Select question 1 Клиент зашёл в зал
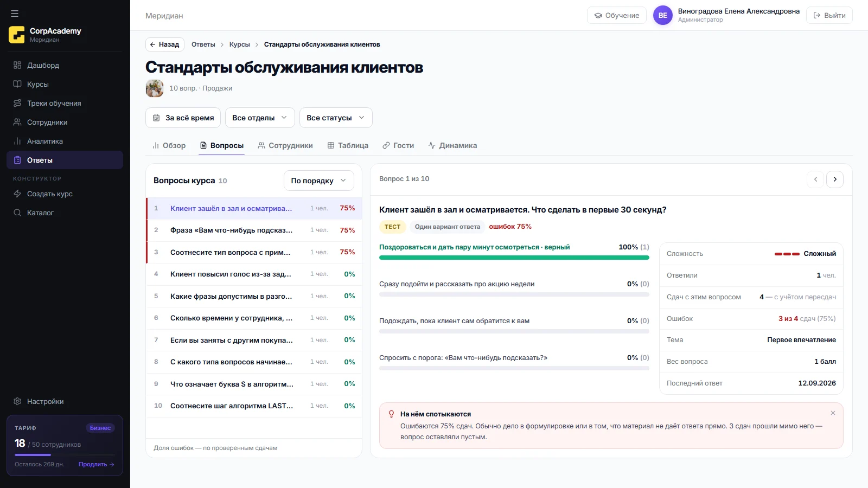Viewport: 868px width, 488px height. pyautogui.click(x=254, y=208)
